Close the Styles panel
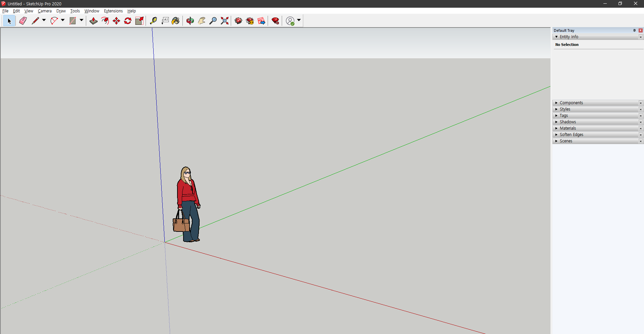Screen dimensions: 644x334 pos(641,109)
